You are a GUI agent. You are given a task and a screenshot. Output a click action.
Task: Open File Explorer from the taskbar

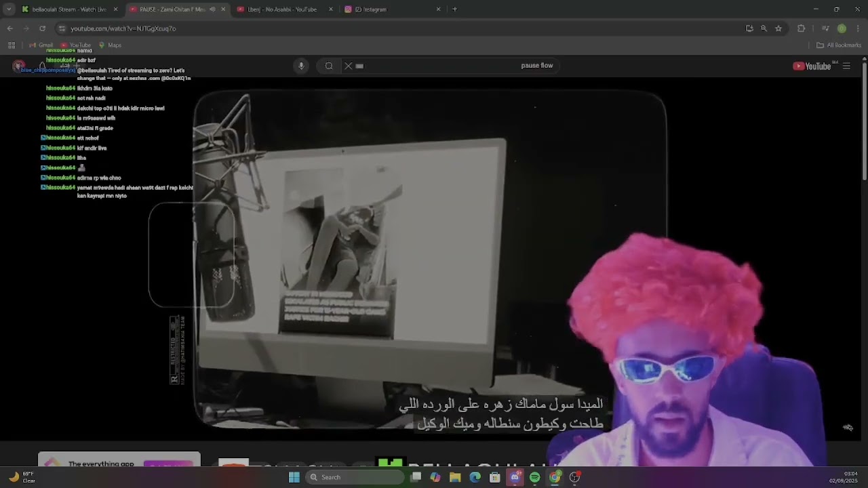coord(455,477)
